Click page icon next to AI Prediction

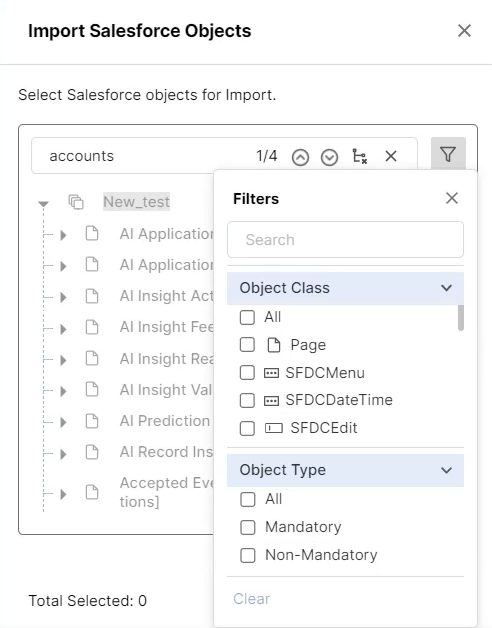point(92,421)
